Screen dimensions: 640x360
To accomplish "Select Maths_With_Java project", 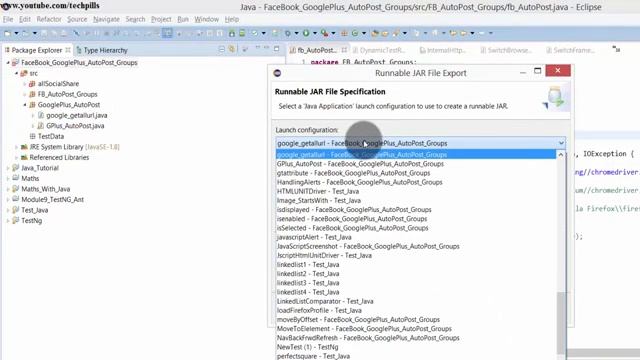I will 46,189.
